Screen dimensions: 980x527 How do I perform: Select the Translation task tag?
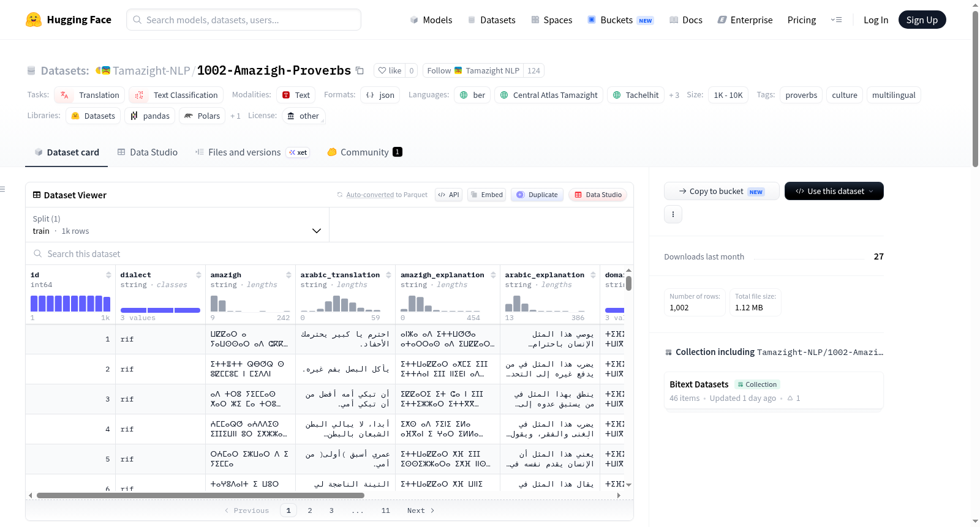tap(89, 95)
